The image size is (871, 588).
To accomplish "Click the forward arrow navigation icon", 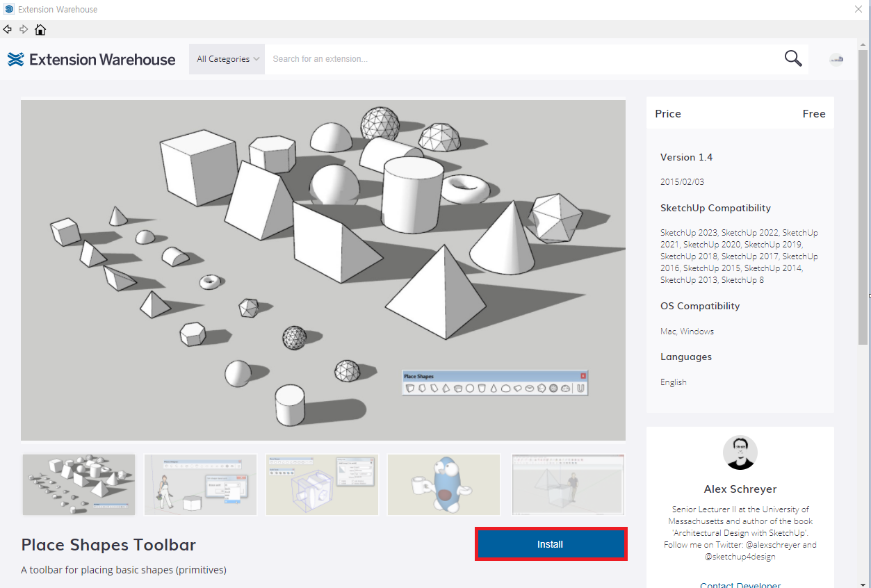I will pos(24,29).
